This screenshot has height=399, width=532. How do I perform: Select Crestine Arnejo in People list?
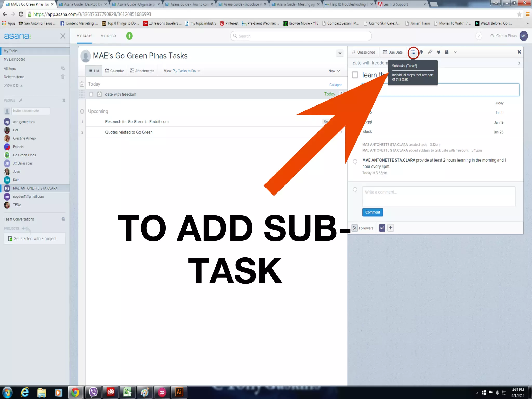pos(24,138)
